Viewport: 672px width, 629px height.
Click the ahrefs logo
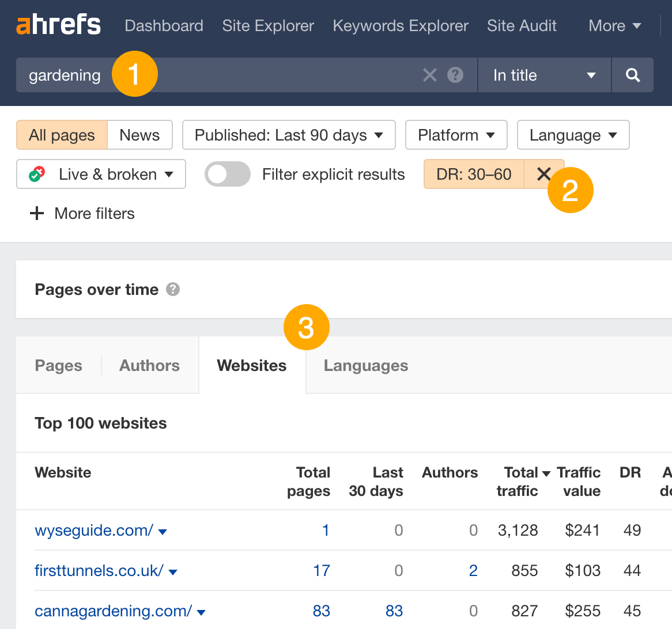[x=58, y=25]
